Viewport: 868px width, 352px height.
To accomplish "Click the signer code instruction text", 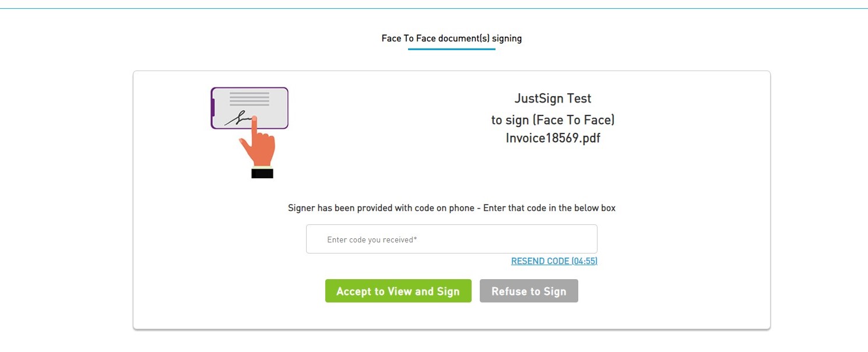I will point(451,208).
